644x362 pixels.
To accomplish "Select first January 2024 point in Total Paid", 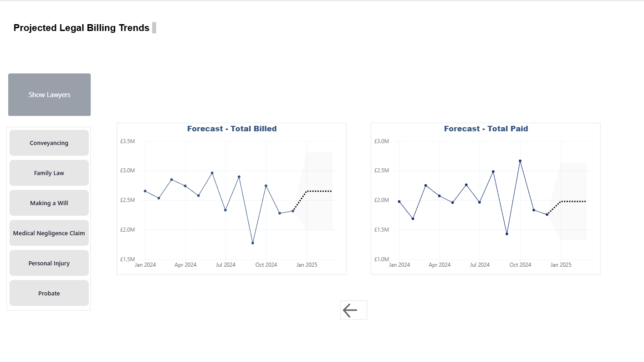I will coord(399,202).
